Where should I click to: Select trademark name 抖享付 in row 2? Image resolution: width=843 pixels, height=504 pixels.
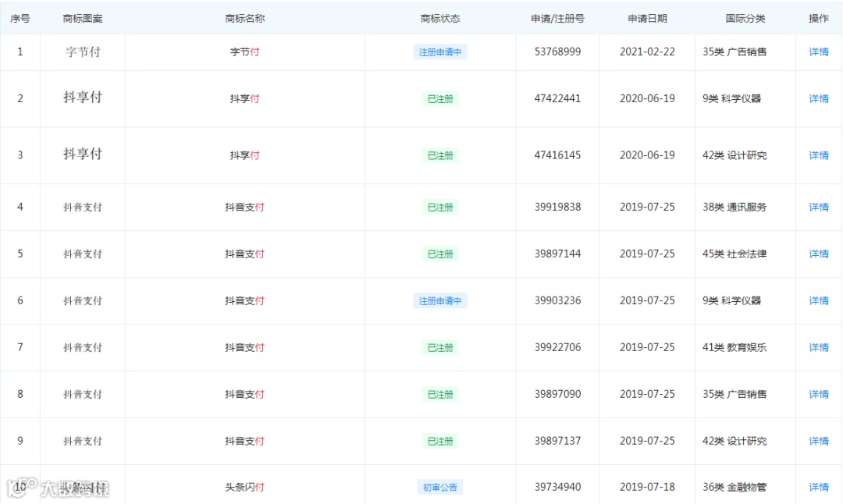[244, 99]
